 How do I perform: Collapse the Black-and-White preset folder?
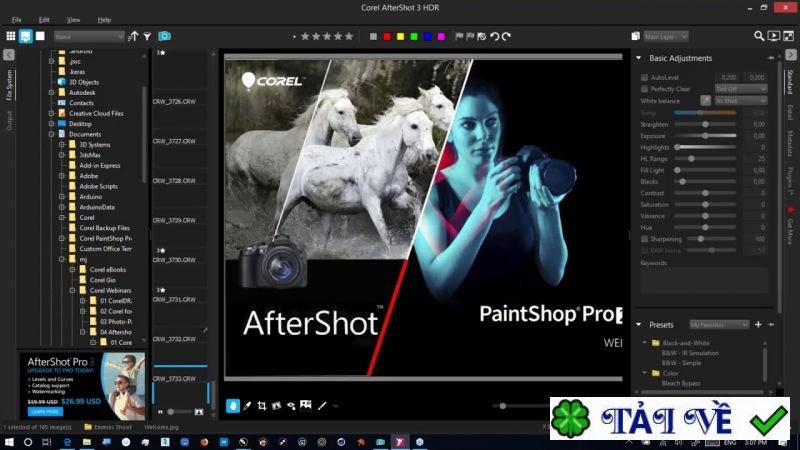[x=645, y=343]
